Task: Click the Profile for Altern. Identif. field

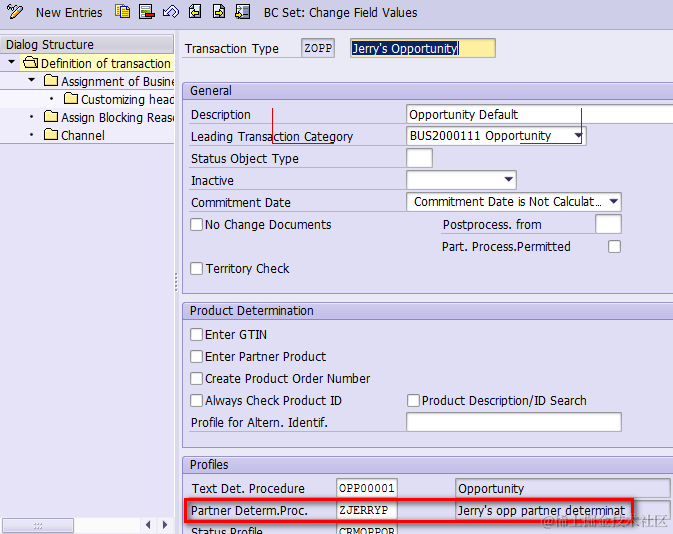Action: pos(514,422)
